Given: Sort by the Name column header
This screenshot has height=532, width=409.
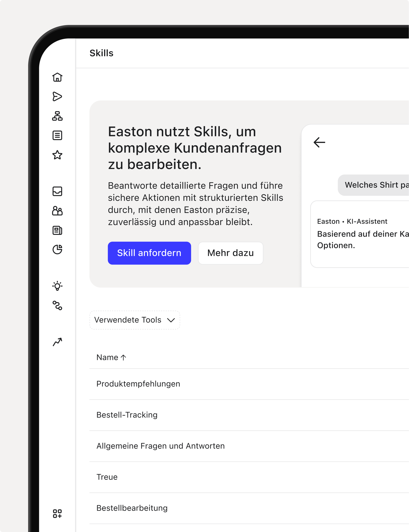Looking at the screenshot, I should (111, 358).
